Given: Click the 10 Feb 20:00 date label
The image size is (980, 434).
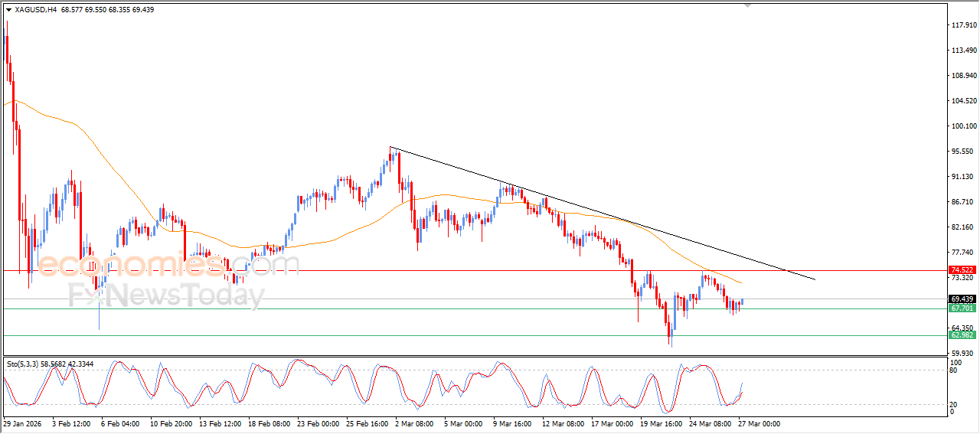Looking at the screenshot, I should click(171, 423).
